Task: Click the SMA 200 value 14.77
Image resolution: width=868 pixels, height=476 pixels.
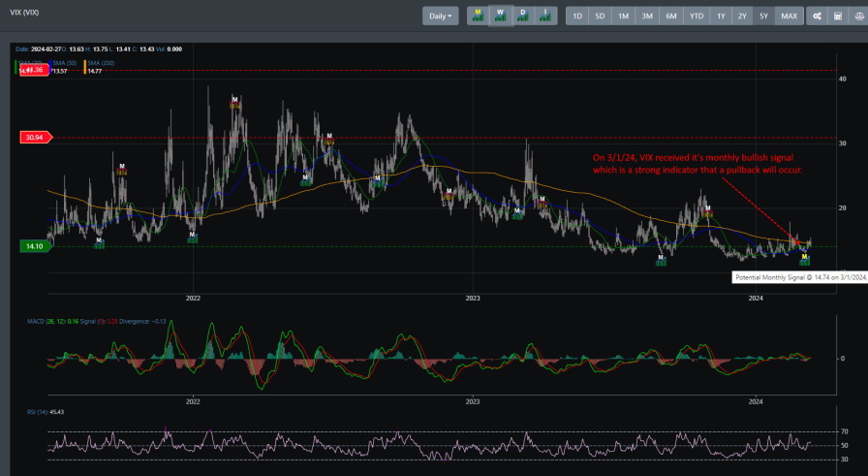Action: pyautogui.click(x=95, y=71)
